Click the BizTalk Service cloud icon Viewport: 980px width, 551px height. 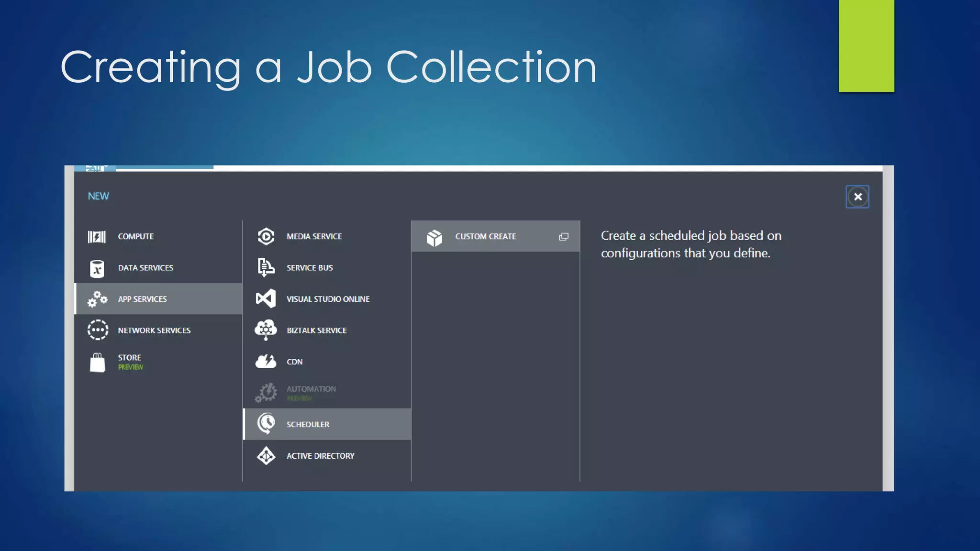tap(266, 330)
